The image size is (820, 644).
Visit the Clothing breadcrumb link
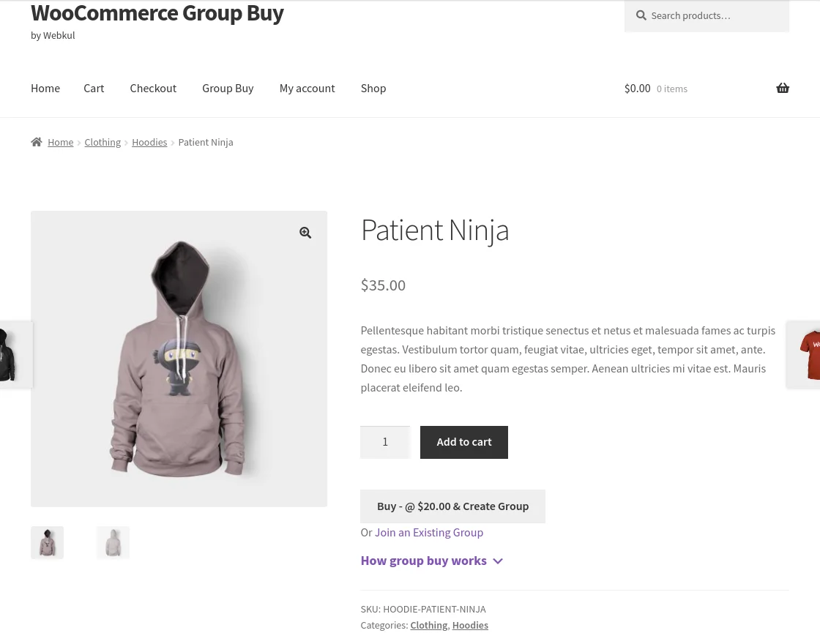(102, 142)
